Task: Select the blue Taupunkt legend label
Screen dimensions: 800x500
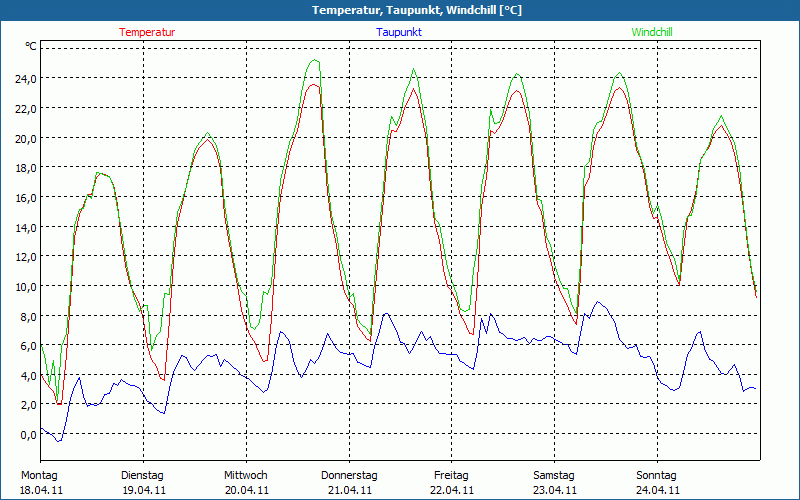Action: point(399,32)
